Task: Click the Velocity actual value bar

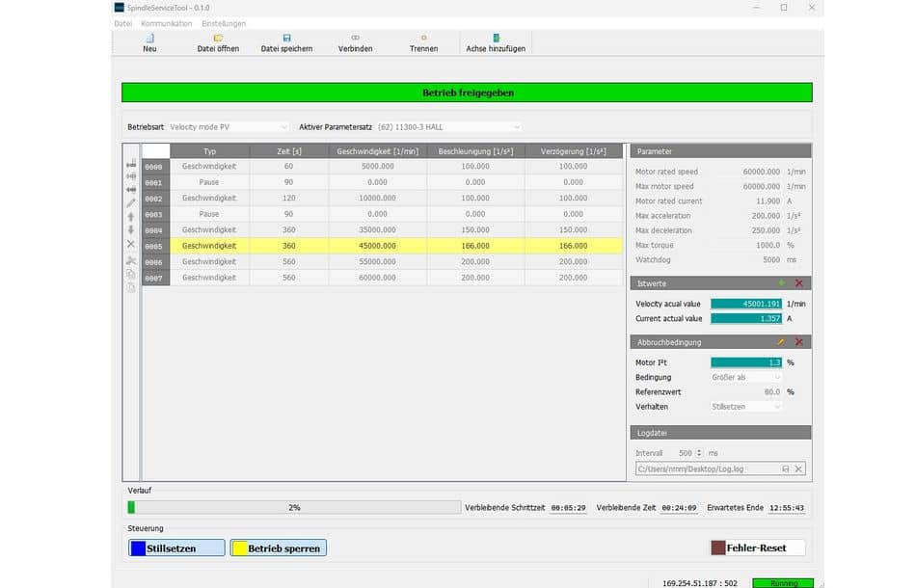Action: coord(746,304)
